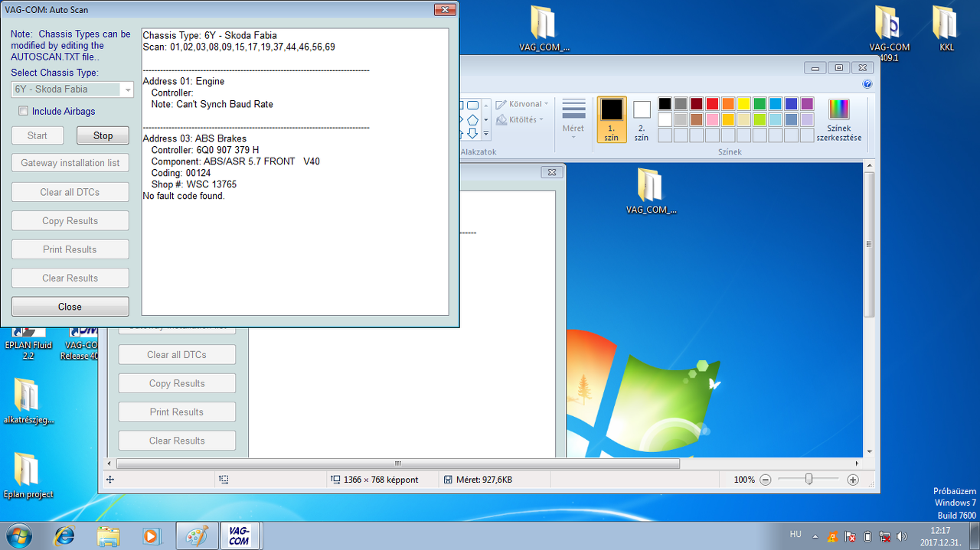
Task: Open the Windows Start menu
Action: click(18, 535)
